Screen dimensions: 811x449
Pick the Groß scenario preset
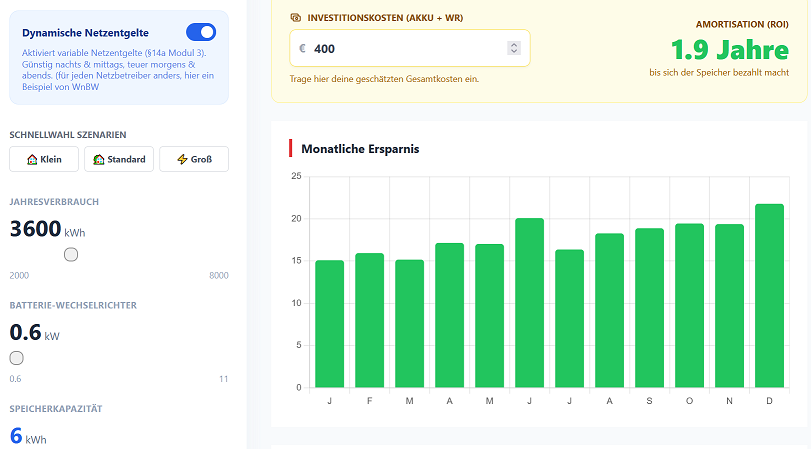pyautogui.click(x=194, y=159)
